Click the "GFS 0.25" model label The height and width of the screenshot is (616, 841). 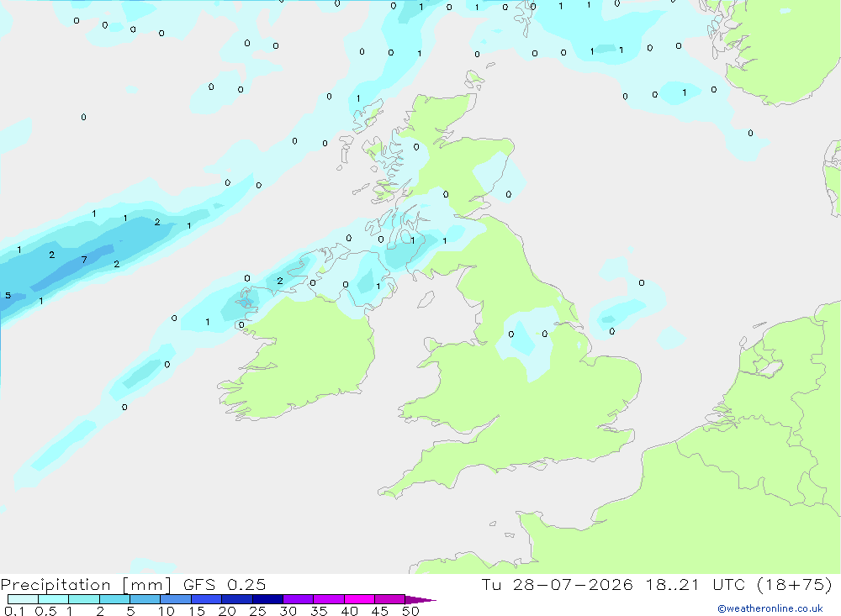point(225,585)
